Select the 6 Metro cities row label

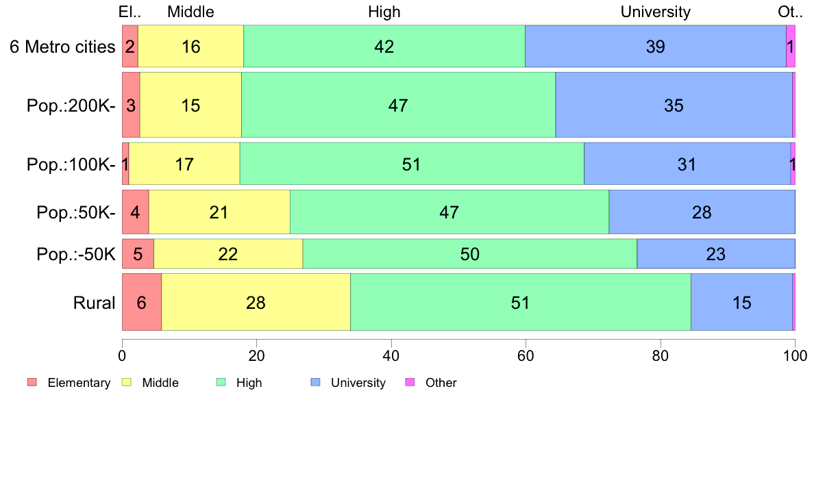(x=62, y=47)
